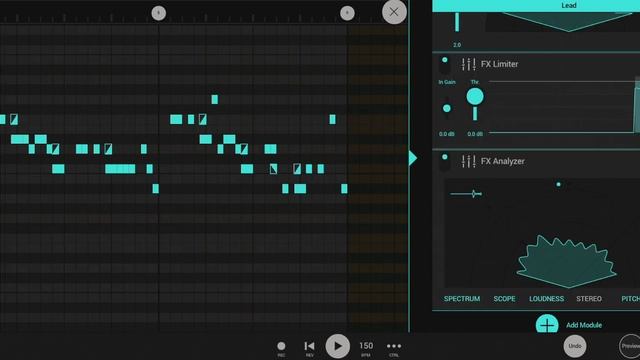Switch to the SCOPE analyzer tab

[504, 299]
